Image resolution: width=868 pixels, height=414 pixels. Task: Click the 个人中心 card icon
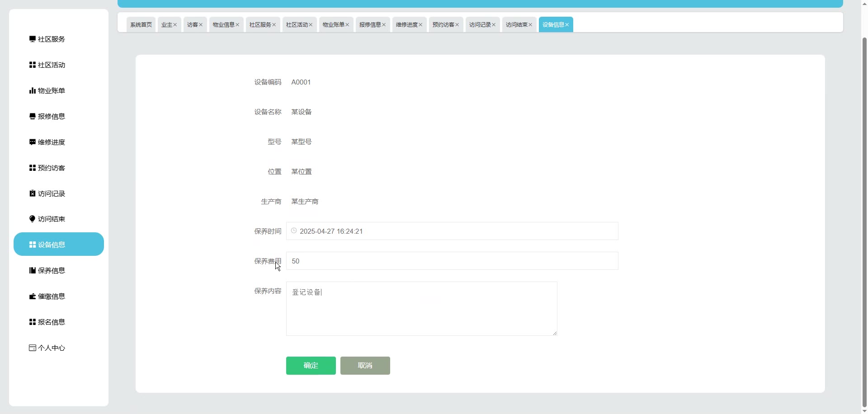point(32,348)
